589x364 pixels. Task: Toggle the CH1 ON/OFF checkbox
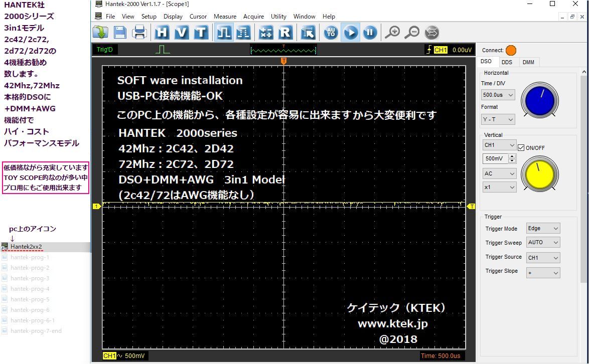(x=521, y=147)
